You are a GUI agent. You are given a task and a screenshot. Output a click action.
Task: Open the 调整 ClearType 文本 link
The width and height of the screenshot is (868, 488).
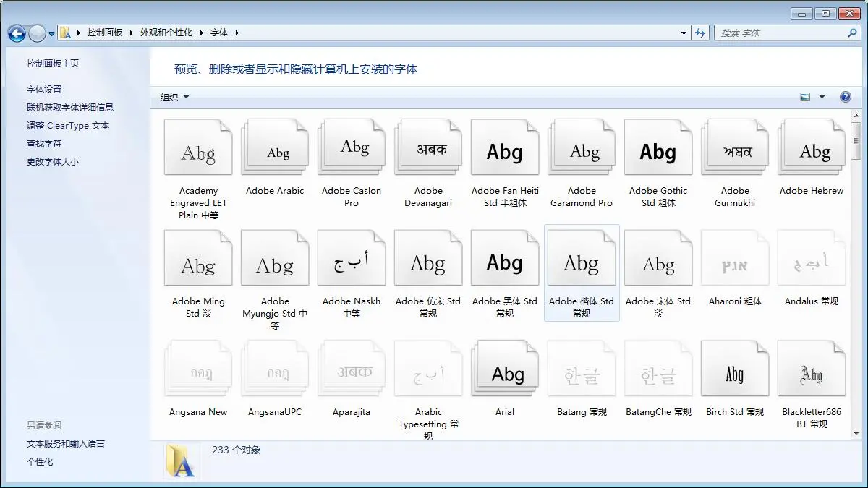coord(68,126)
